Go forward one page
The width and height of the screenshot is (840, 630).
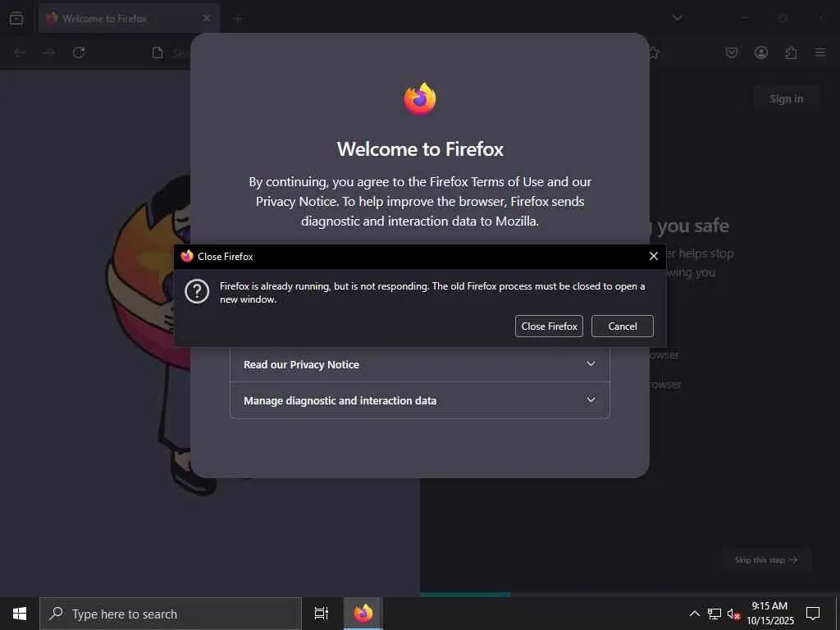point(48,52)
